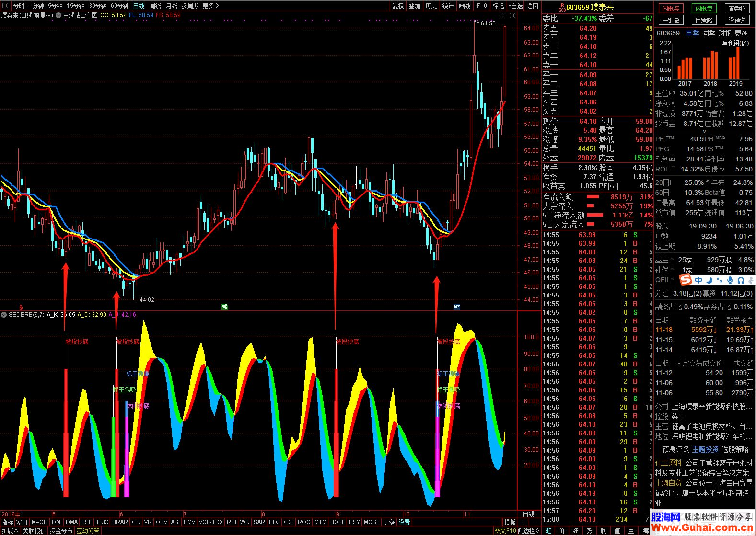The width and height of the screenshot is (756, 536).
Task: Select the VOL-TDX indicator tab
Action: pos(210,522)
